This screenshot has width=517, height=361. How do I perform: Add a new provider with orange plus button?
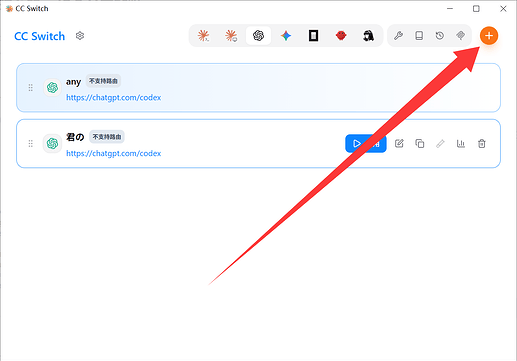tap(489, 35)
